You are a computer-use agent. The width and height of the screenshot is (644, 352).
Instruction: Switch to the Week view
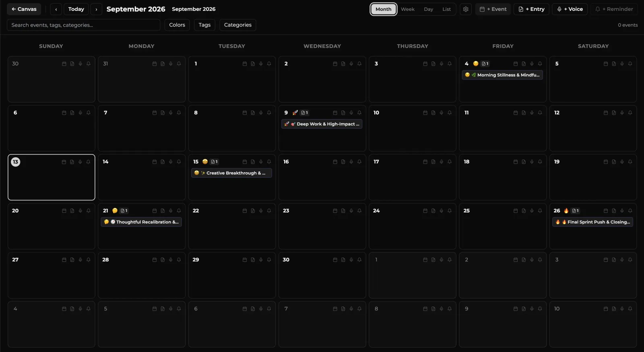tap(408, 9)
